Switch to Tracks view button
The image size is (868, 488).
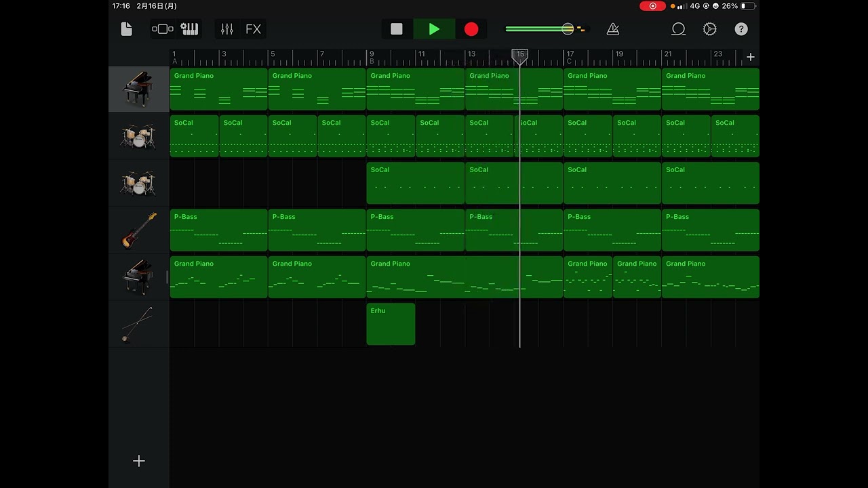pos(163,29)
